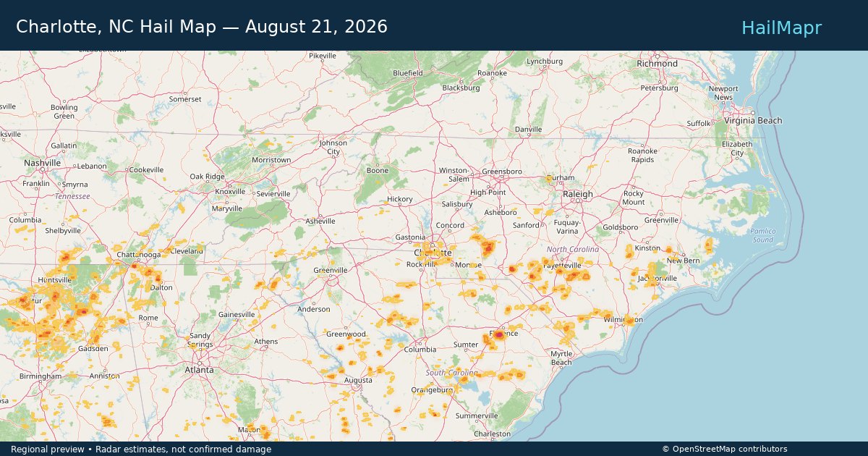Click the Chattanooga city label
The height and width of the screenshot is (456, 868).
(x=138, y=255)
